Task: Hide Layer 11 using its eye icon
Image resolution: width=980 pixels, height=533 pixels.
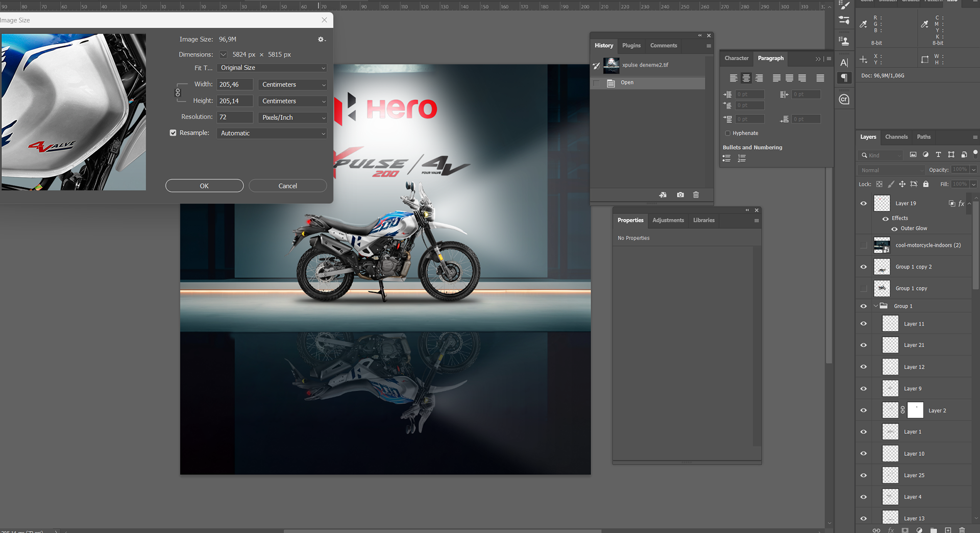Action: (x=864, y=324)
